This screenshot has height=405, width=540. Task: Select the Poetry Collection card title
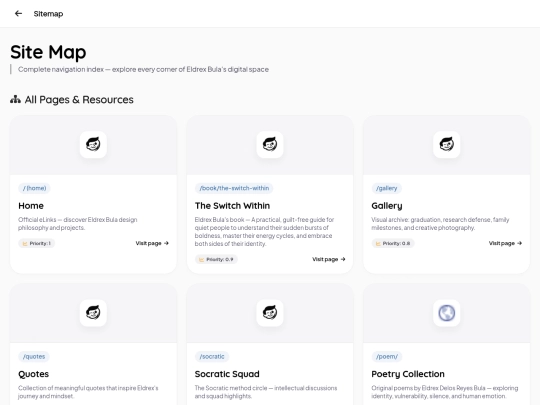[x=408, y=374]
